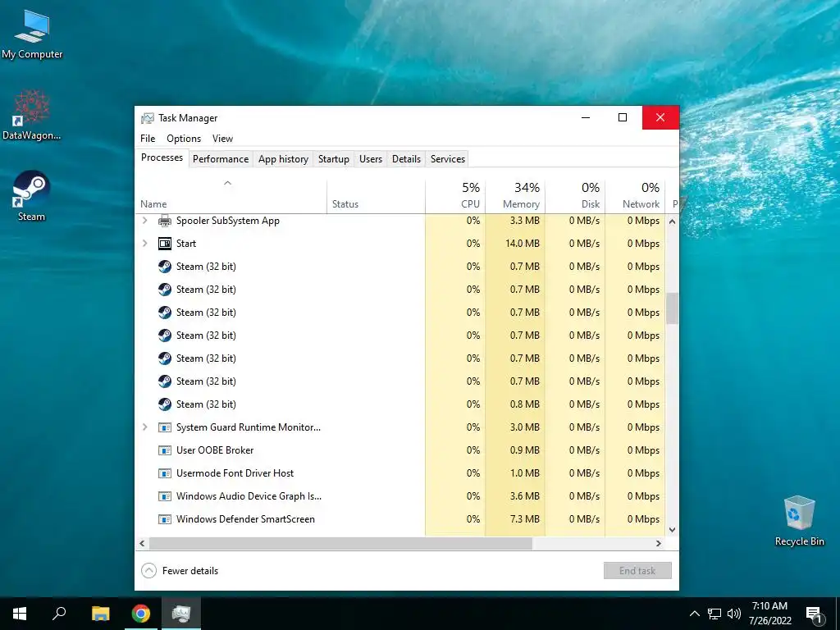Open the DataWagon desktop shortcut
The width and height of the screenshot is (840, 630).
32,115
